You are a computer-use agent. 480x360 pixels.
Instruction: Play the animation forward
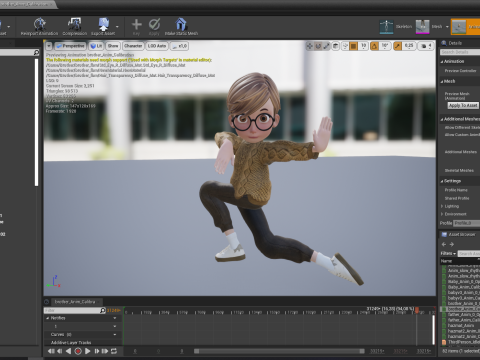click(87, 351)
